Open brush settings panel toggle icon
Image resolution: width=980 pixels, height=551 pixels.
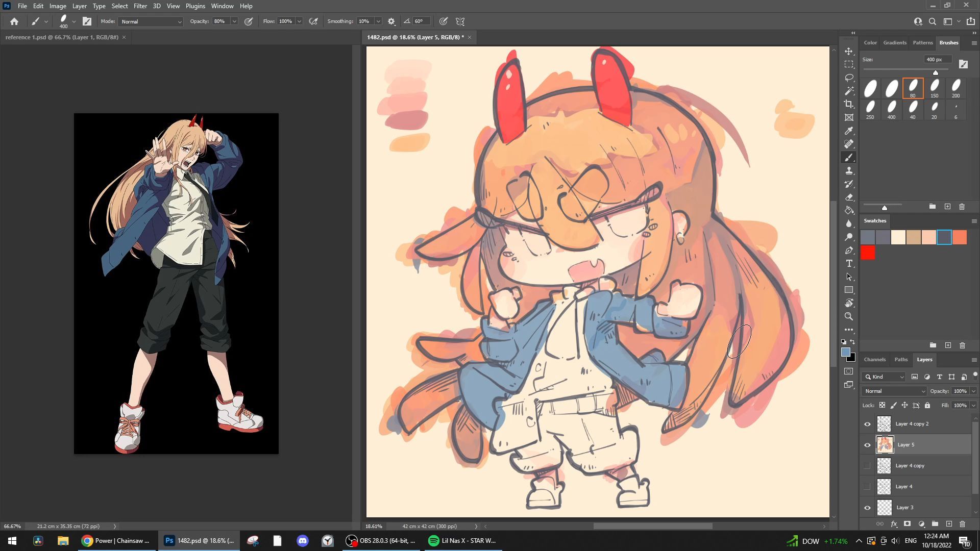tap(87, 21)
